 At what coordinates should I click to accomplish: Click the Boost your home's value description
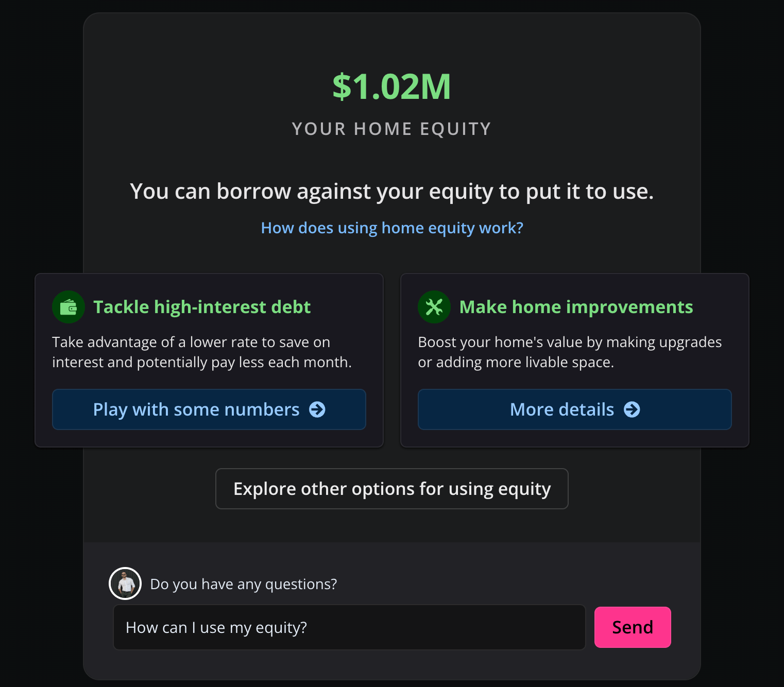pyautogui.click(x=570, y=352)
